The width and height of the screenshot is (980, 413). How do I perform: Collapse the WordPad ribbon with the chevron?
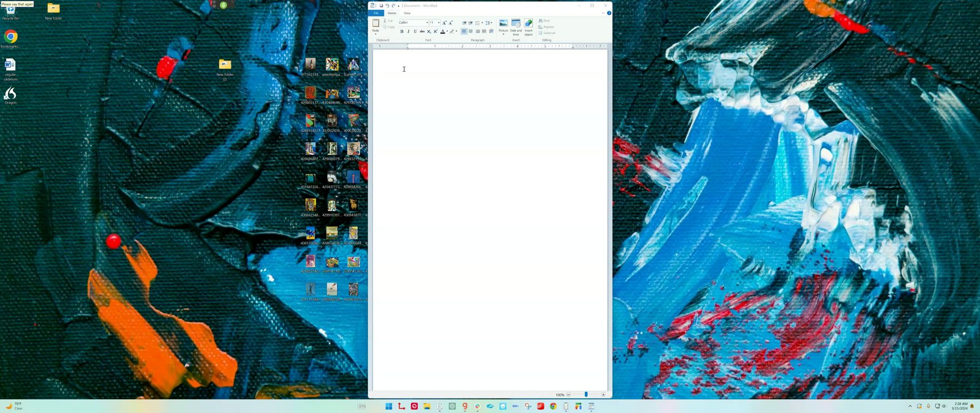pyautogui.click(x=603, y=13)
